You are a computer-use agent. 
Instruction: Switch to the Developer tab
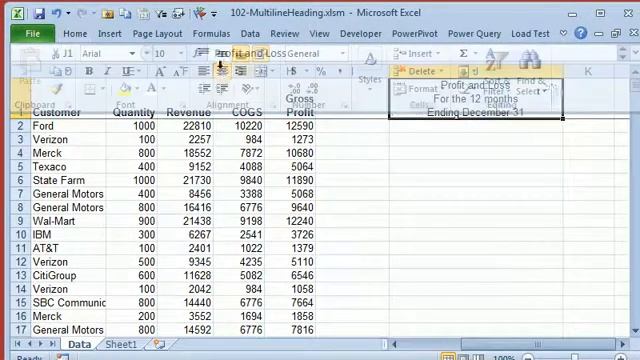click(360, 33)
